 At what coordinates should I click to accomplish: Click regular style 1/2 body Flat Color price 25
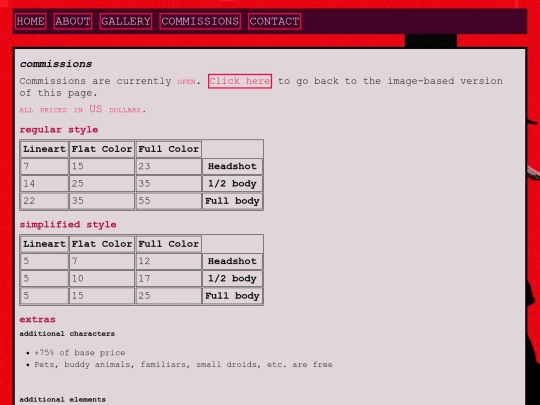coord(102,184)
